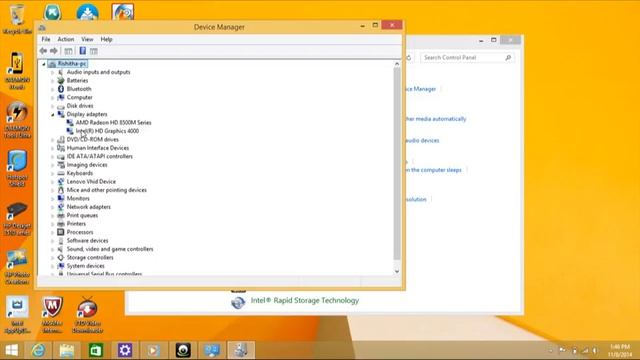
Task: Expand the Bluetooth node
Action: click(53, 89)
